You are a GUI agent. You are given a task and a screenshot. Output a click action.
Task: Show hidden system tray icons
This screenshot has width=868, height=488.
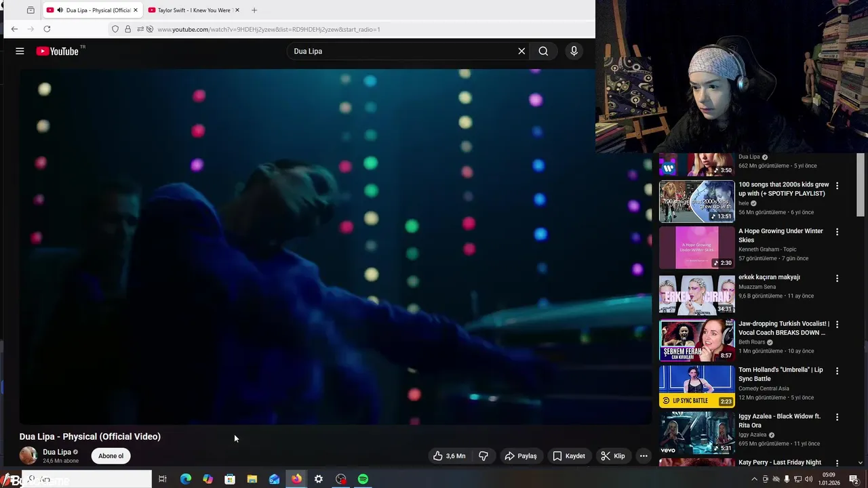click(x=754, y=479)
